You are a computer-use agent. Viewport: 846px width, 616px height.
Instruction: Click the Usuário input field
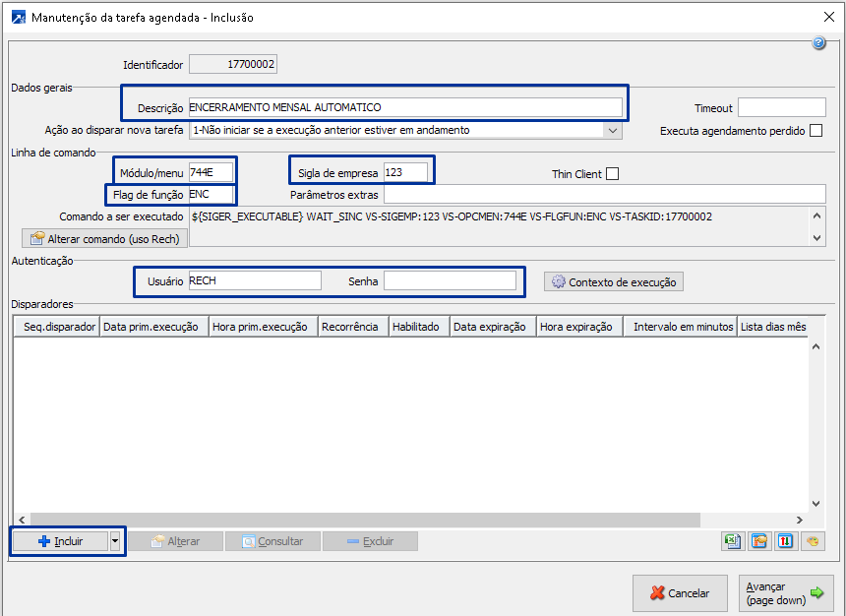(255, 280)
